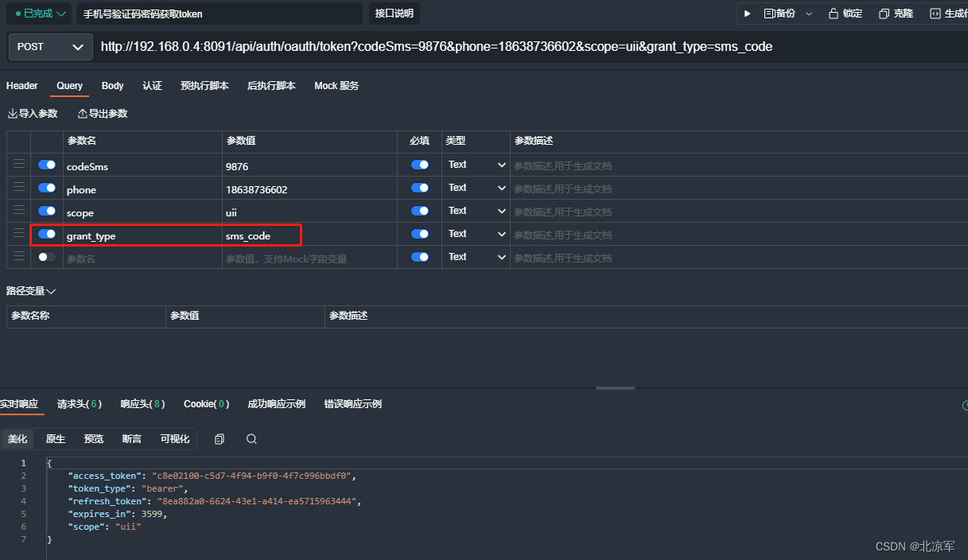The width and height of the screenshot is (968, 560).
Task: Click the 导出参数 export icon
Action: pyautogui.click(x=101, y=113)
